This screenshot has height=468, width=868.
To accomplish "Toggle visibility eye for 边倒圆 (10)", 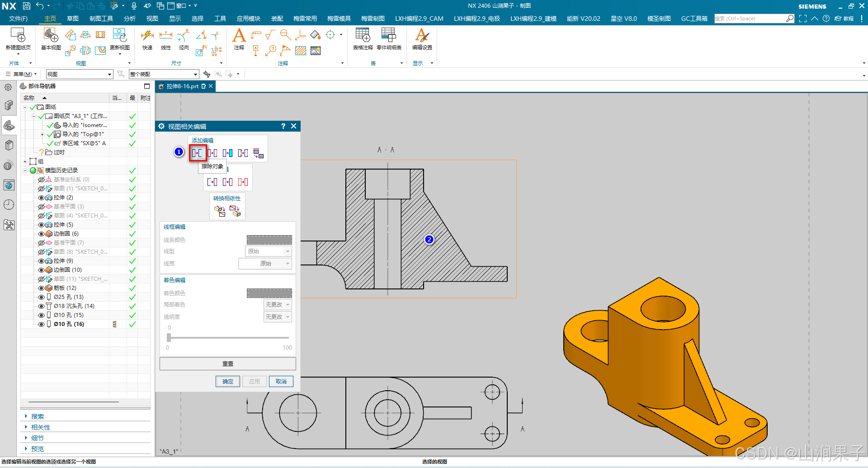I will click(41, 270).
